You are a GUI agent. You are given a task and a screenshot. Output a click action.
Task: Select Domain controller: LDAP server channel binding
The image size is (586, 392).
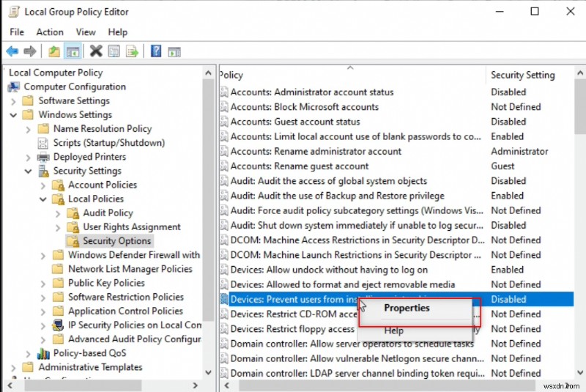tap(357, 373)
